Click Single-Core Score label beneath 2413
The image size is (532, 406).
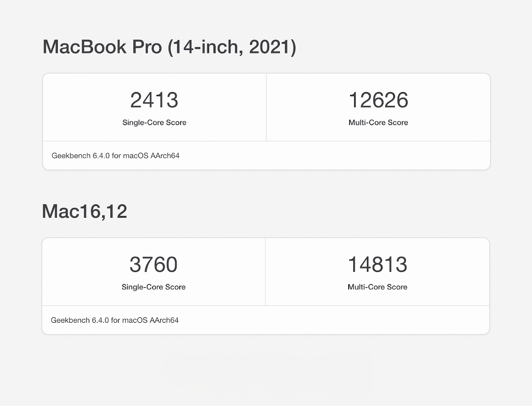click(x=154, y=122)
